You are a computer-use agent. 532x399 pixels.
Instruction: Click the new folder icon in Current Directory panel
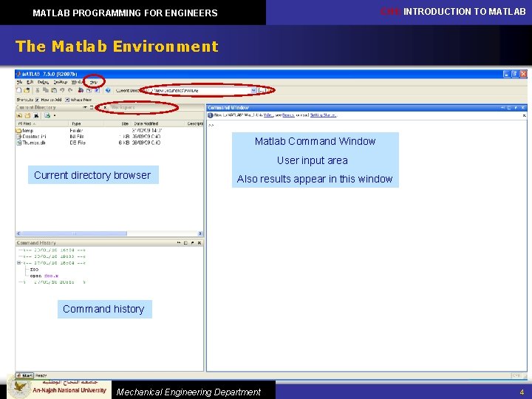[x=28, y=116]
